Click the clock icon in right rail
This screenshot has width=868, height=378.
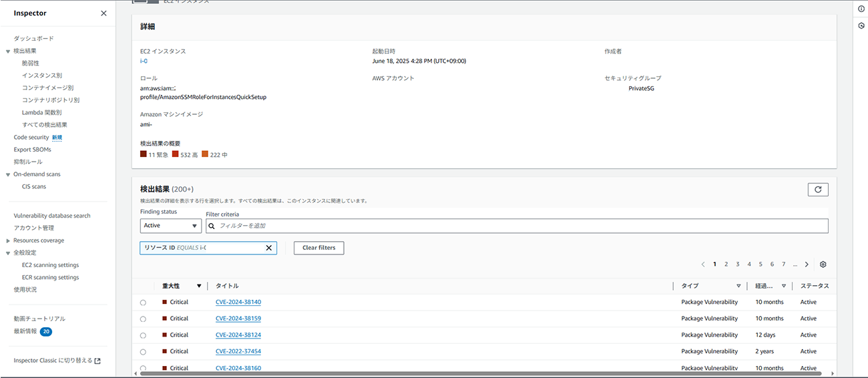click(861, 25)
